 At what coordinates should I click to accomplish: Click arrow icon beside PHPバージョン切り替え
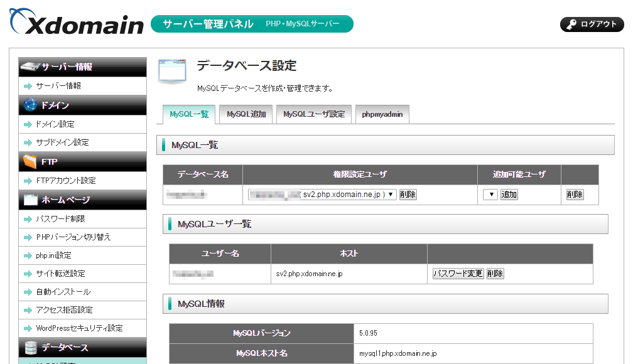click(28, 237)
